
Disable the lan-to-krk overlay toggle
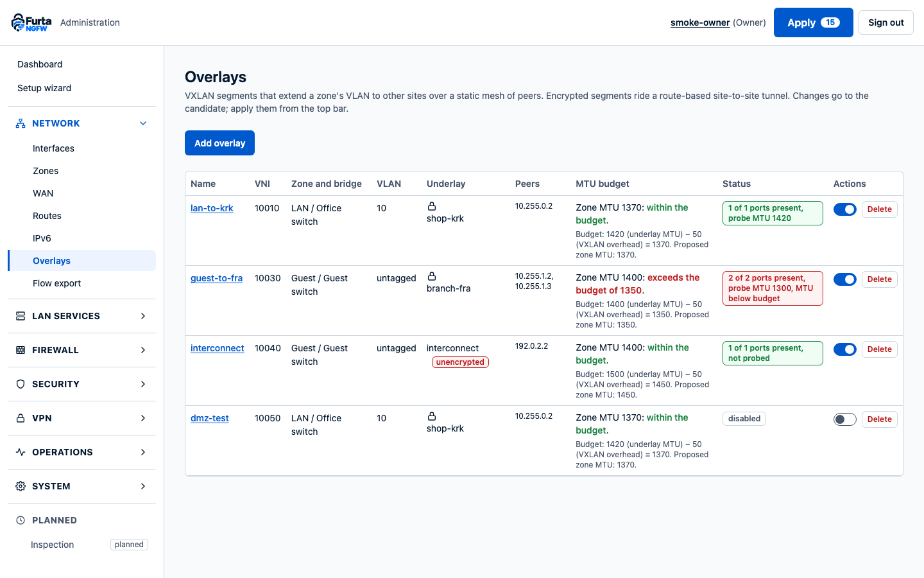pyautogui.click(x=845, y=209)
